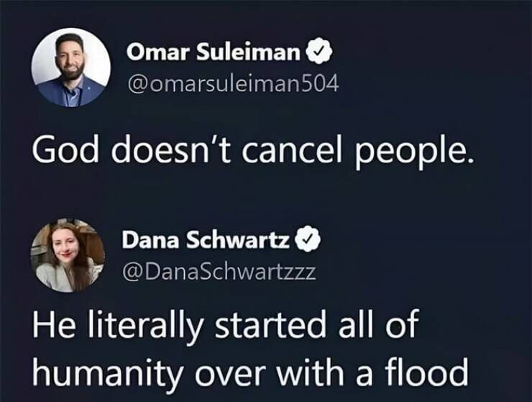Open Omar Suleiman's profile picture
532x402 pixels.
coord(71,68)
